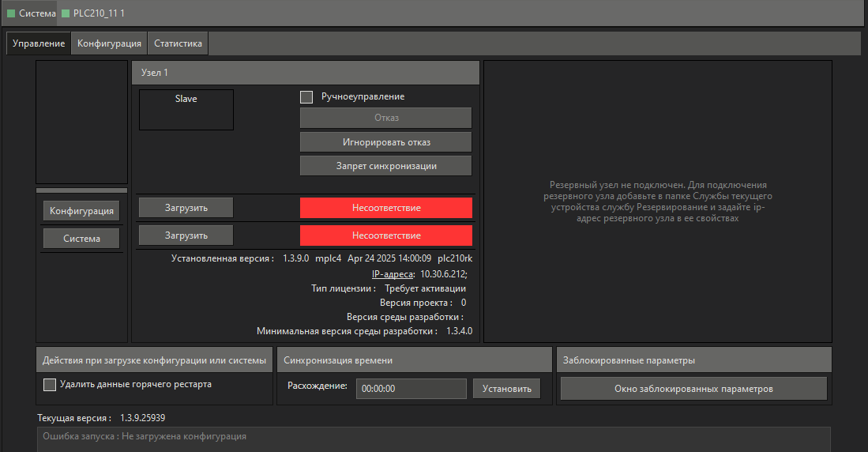Click the Ошибка запуска message field
Screen dimensions: 868x452
434,439
